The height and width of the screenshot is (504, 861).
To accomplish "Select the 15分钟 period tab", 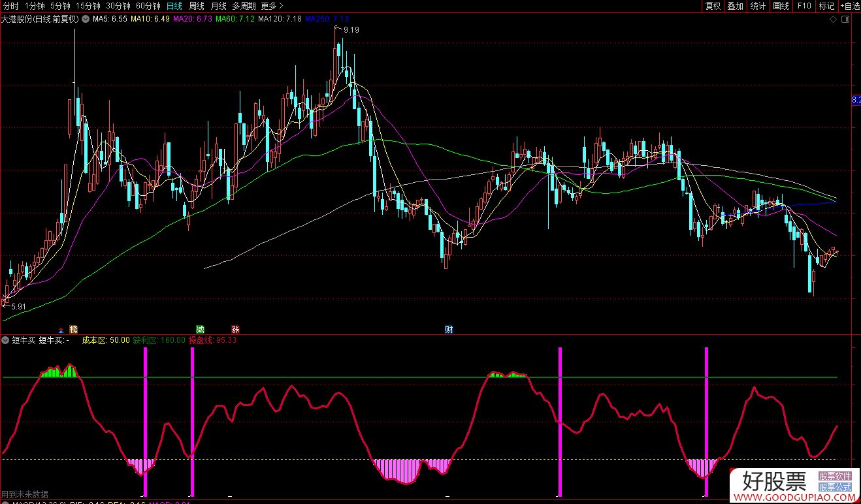I will pos(88,6).
